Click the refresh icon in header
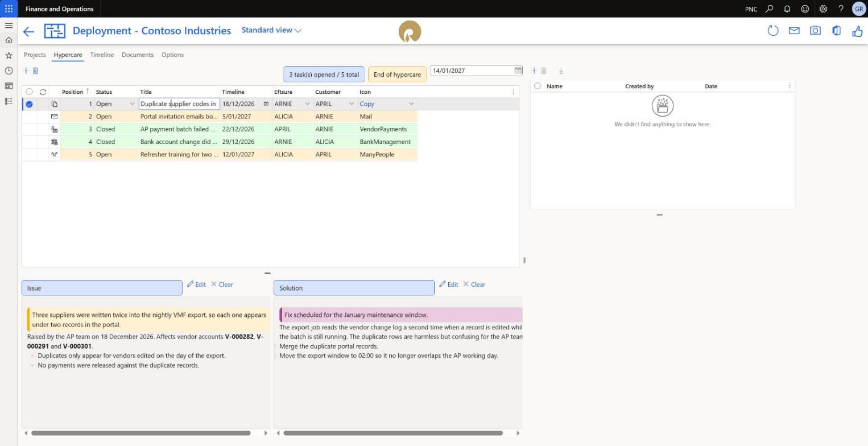The height and width of the screenshot is (446, 868). click(772, 31)
